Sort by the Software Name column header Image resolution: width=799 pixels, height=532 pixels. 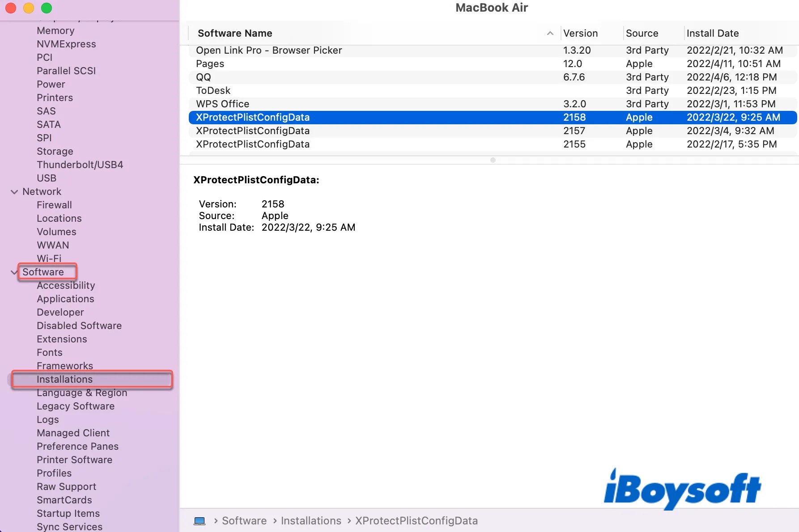pos(235,34)
